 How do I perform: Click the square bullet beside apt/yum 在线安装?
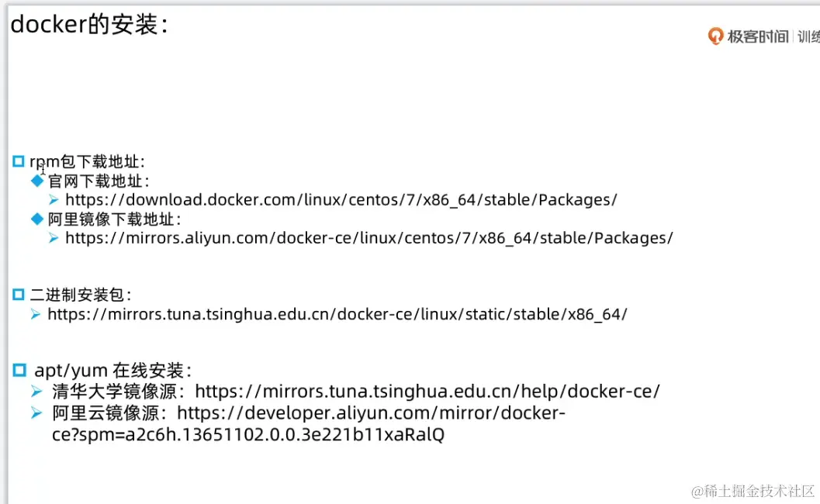pos(19,370)
